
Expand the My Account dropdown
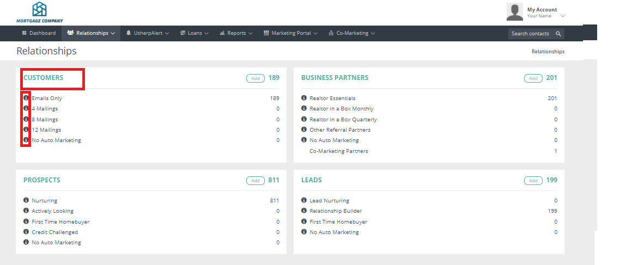562,16
